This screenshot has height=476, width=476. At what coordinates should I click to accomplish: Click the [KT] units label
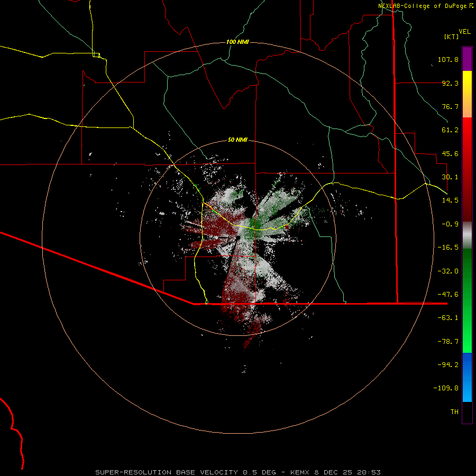451,36
